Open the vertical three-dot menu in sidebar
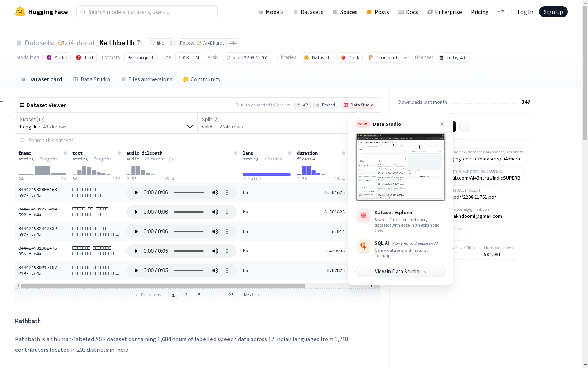The width and height of the screenshot is (588, 368). (465, 127)
